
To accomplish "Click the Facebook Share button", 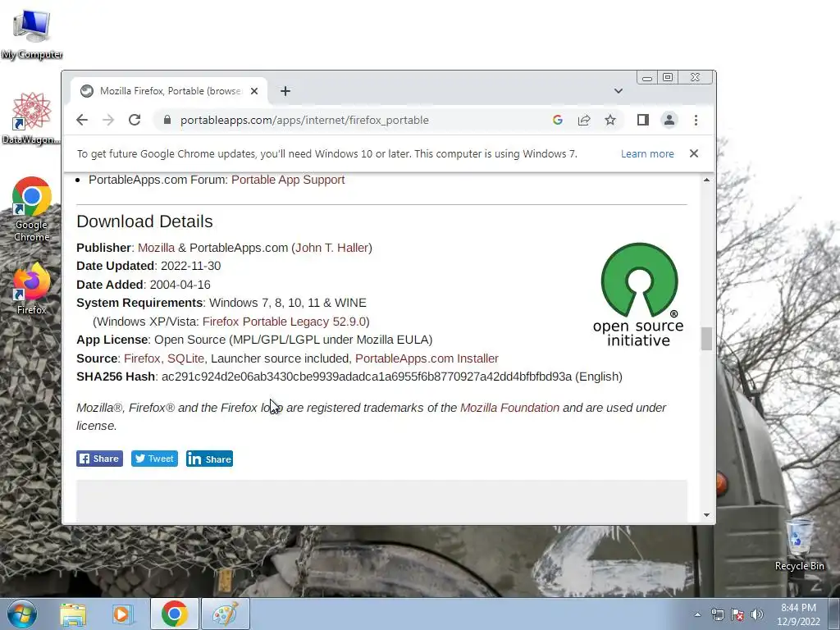I will [x=99, y=459].
